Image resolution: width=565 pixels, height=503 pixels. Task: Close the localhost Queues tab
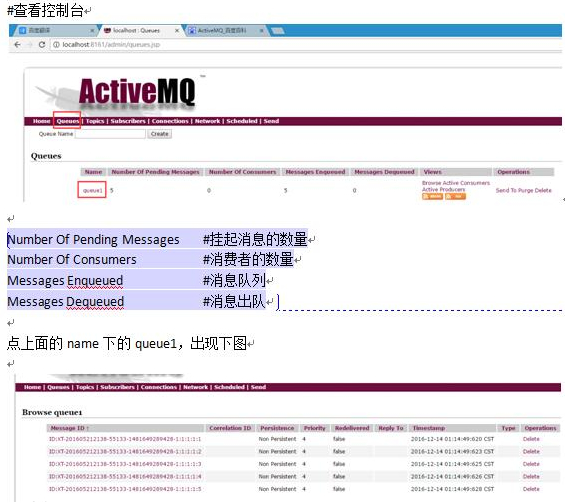click(x=177, y=31)
